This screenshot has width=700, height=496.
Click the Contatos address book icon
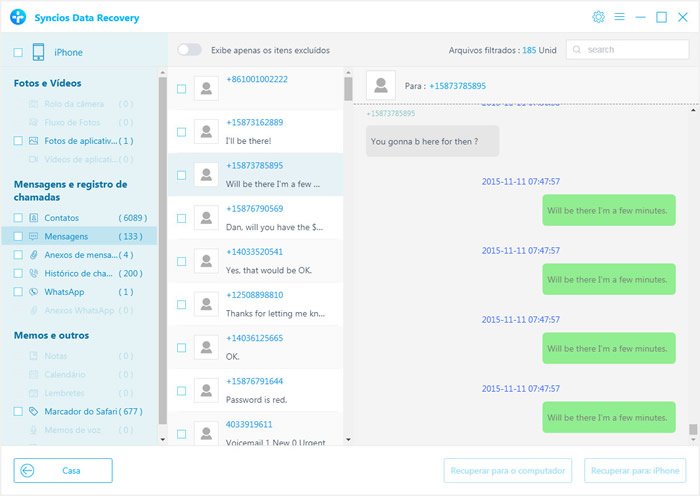(33, 218)
